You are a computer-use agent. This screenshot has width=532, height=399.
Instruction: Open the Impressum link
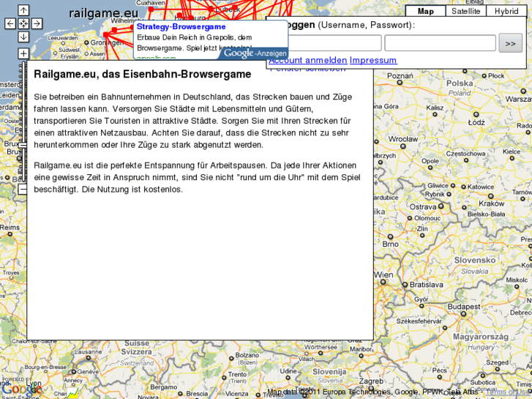tap(373, 60)
